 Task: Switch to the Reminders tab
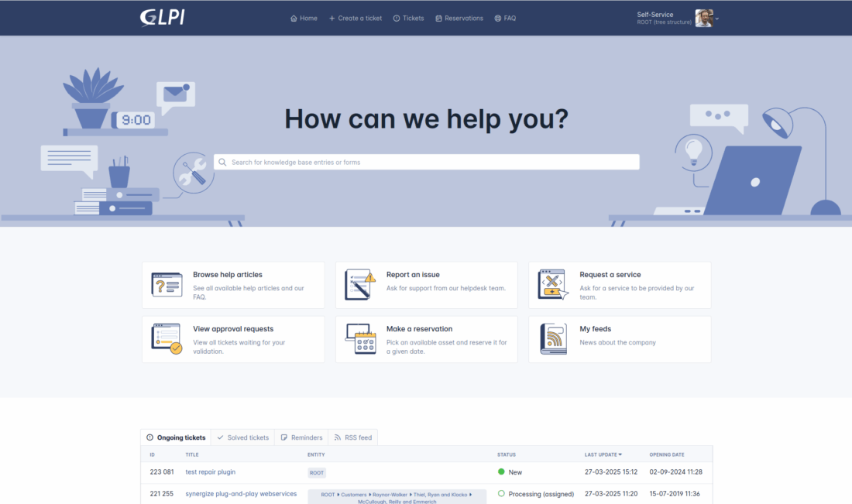(301, 437)
